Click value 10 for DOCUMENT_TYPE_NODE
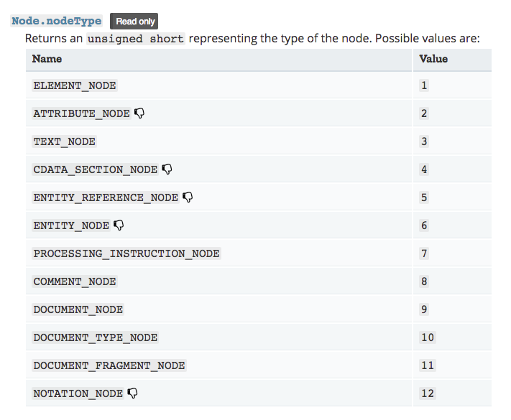The height and width of the screenshot is (420, 511). click(x=428, y=337)
